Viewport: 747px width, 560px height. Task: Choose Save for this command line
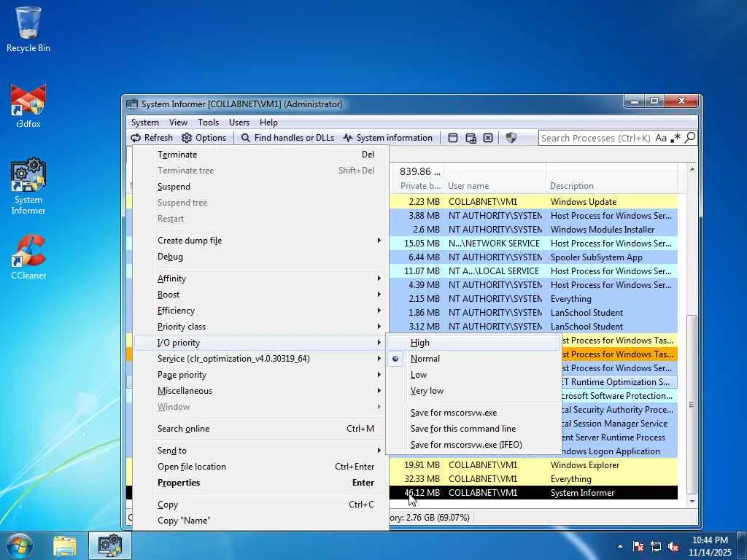(x=474, y=429)
